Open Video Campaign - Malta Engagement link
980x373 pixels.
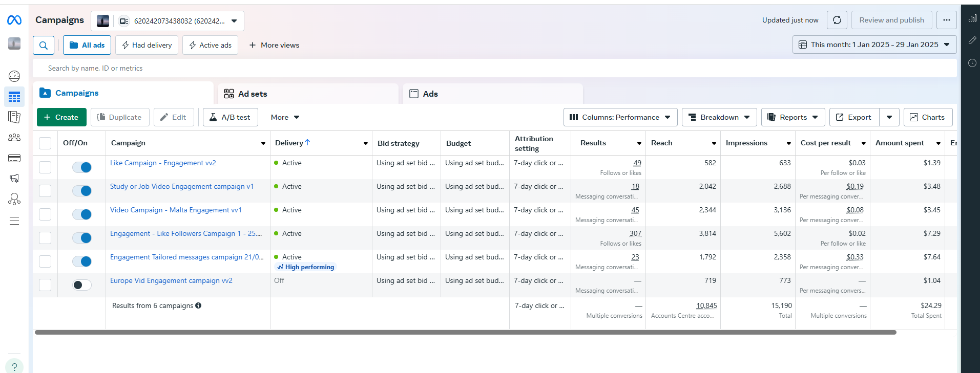click(x=176, y=210)
